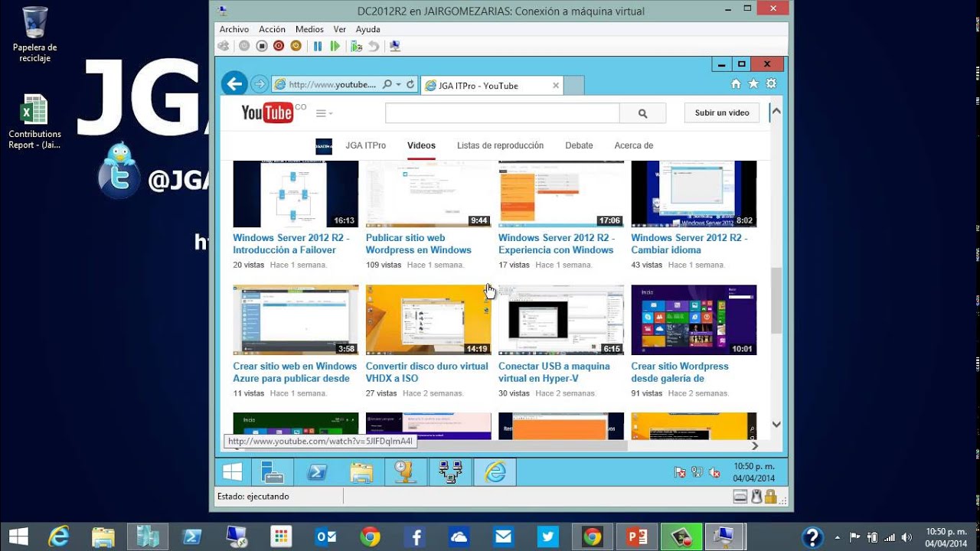Click the muted speaker icon in VM tray

[x=714, y=473]
